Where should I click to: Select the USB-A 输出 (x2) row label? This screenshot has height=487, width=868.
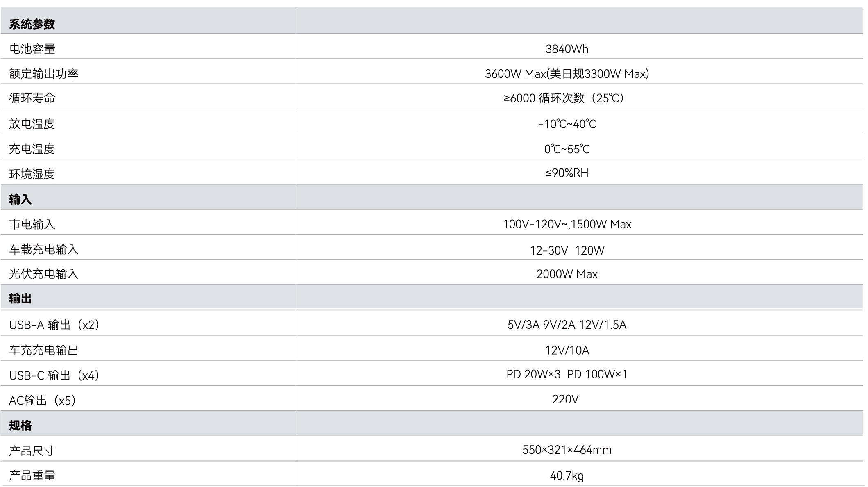pos(54,325)
